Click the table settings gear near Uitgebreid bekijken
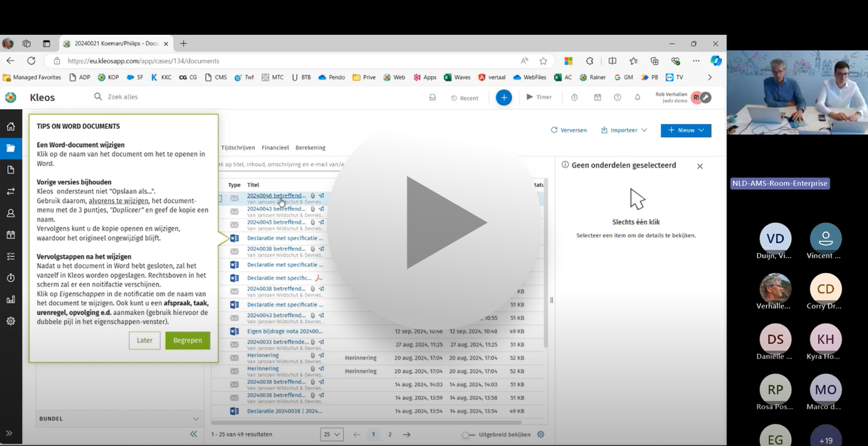 540,435
